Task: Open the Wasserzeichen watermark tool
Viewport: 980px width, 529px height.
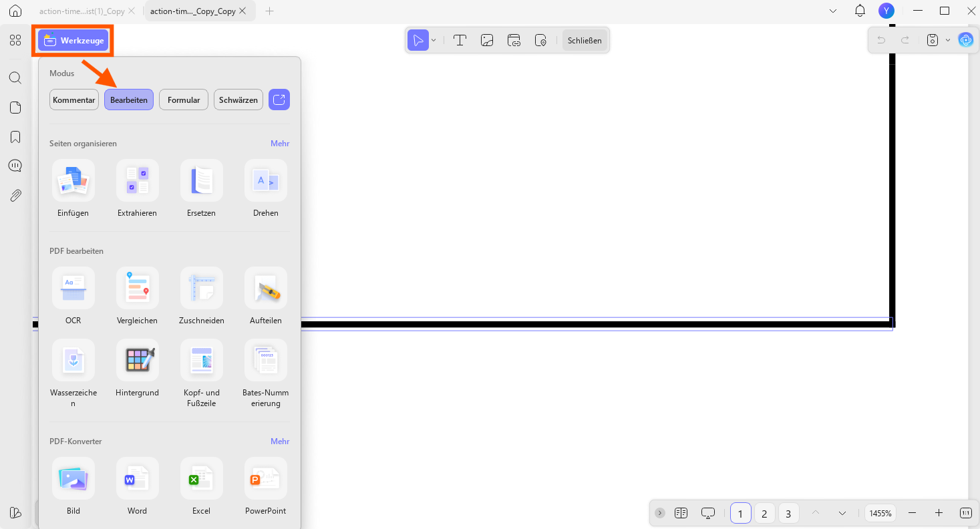Action: [73, 360]
